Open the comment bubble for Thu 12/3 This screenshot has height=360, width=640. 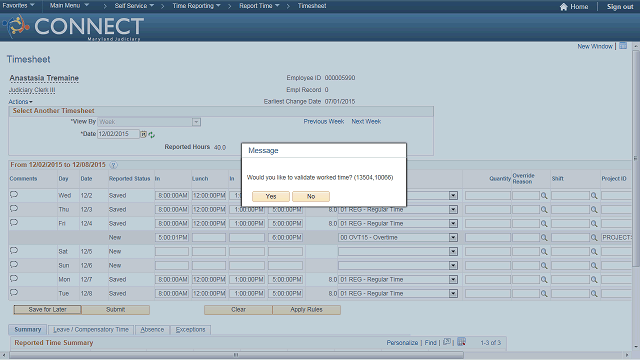[x=14, y=209]
